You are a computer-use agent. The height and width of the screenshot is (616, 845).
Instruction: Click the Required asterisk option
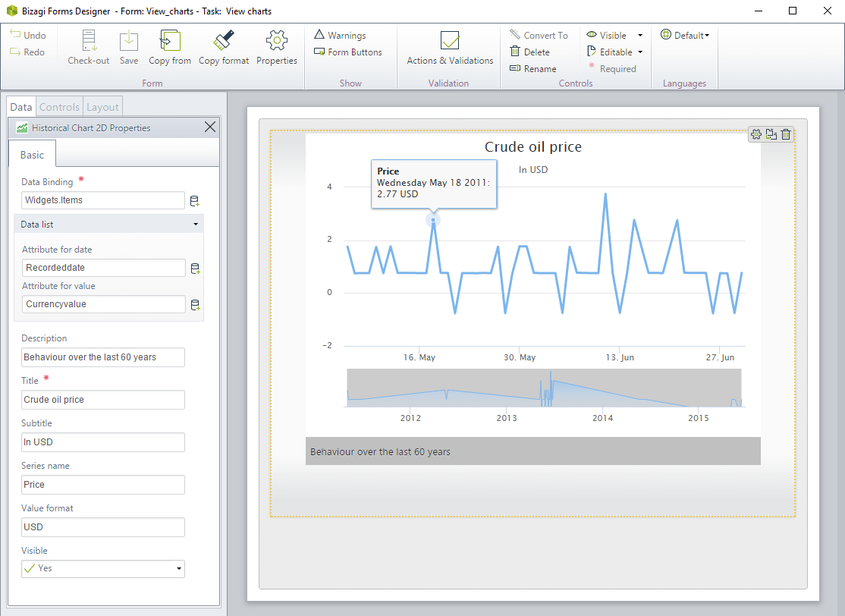tap(611, 68)
